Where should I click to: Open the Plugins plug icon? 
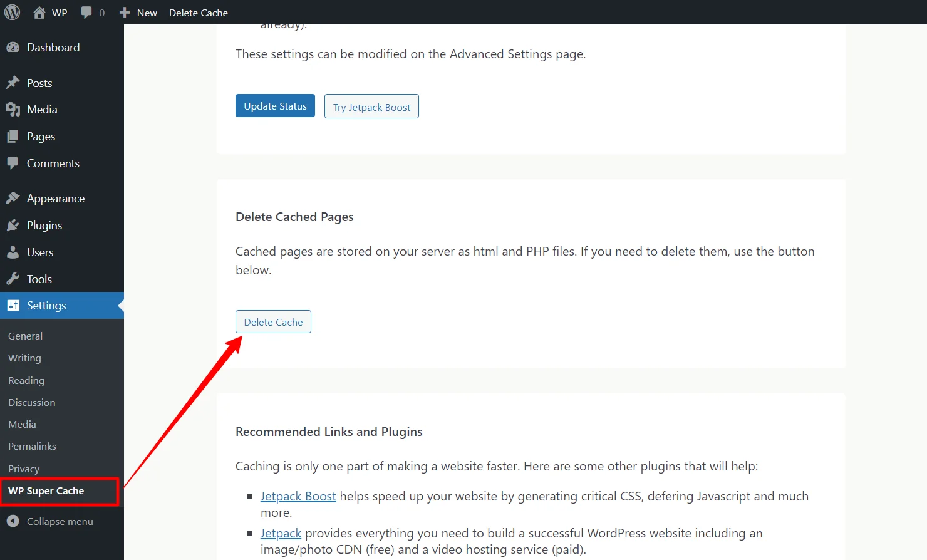coord(13,226)
